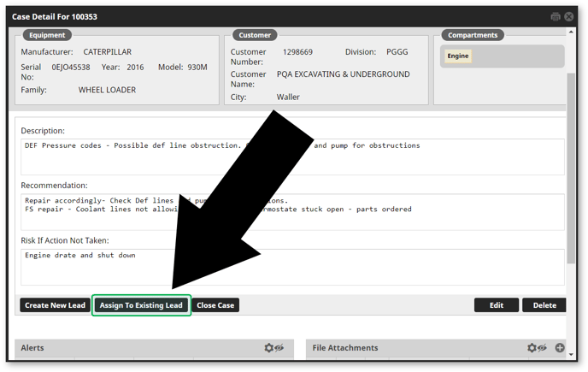Click the Recommendation text area

tap(292, 212)
